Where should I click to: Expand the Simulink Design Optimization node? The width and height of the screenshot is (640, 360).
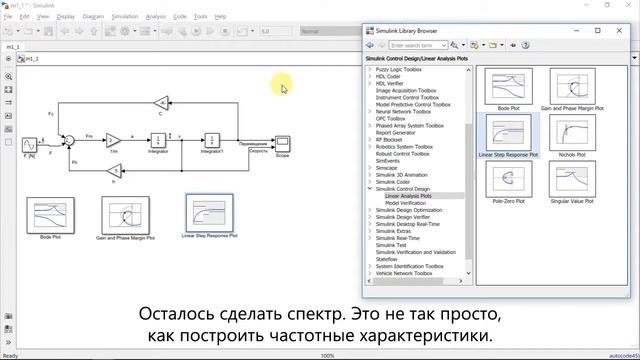point(370,210)
